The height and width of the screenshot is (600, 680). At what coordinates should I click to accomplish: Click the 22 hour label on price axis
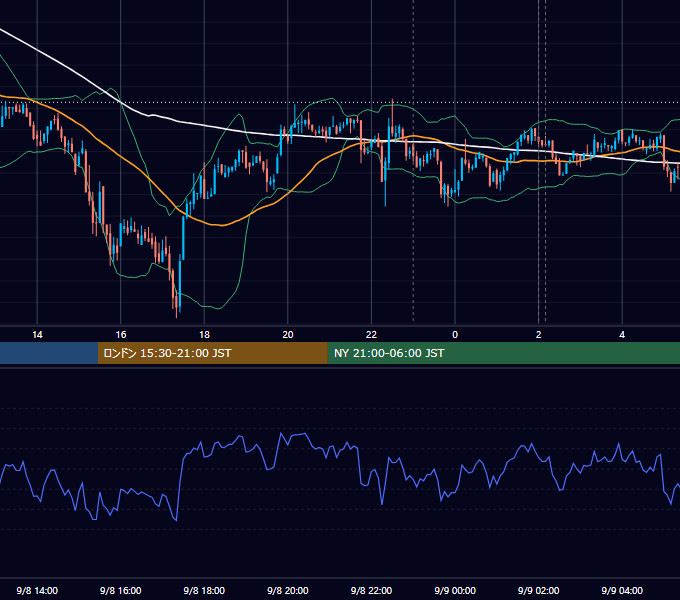tap(371, 335)
